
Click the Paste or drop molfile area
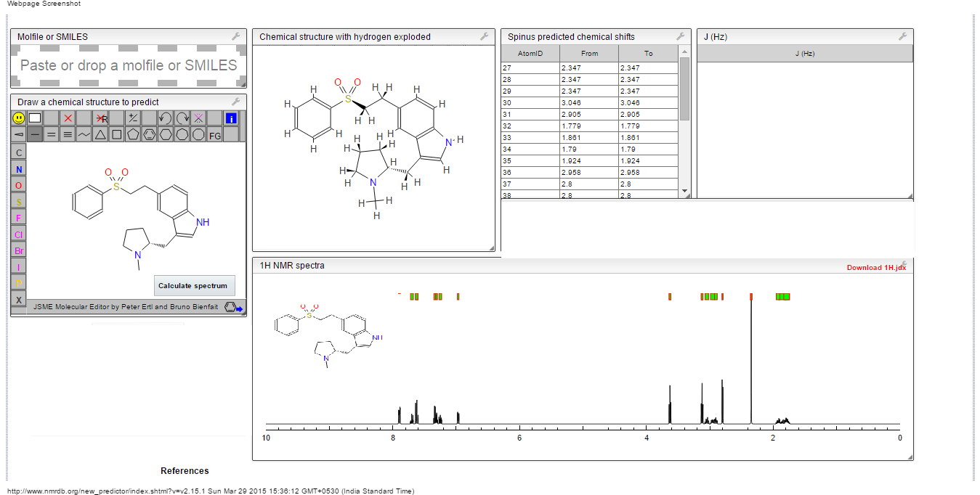[129, 66]
